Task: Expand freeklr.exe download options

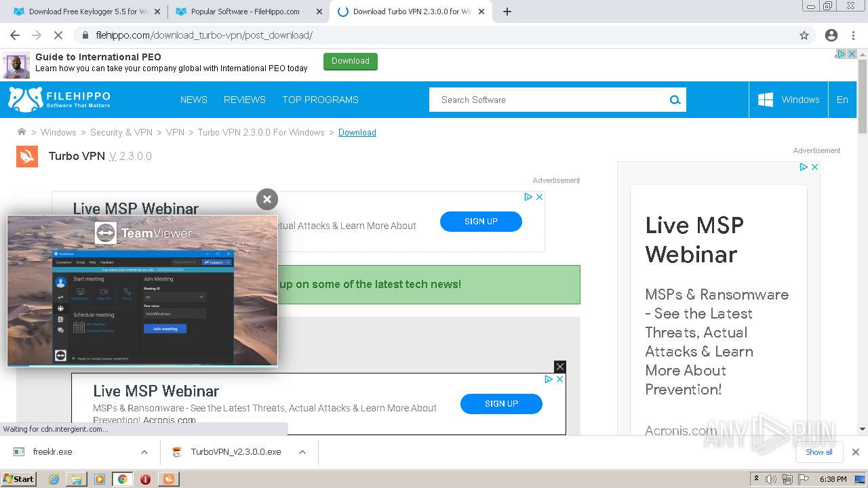Action: [x=144, y=452]
